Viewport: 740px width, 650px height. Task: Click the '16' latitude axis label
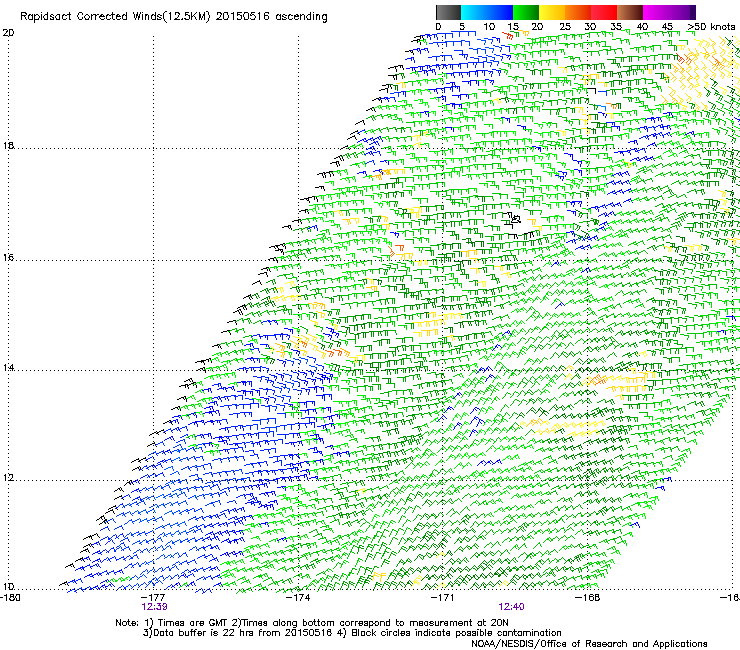pos(8,258)
